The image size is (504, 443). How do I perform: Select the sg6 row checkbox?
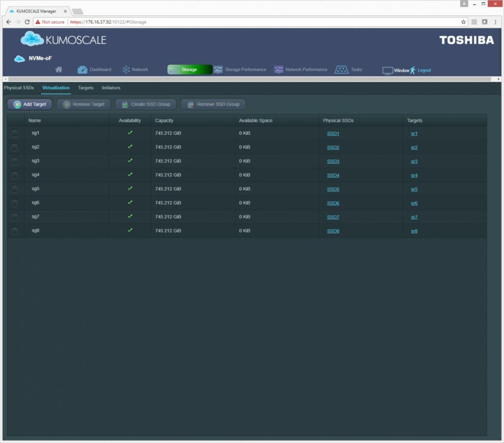(14, 203)
